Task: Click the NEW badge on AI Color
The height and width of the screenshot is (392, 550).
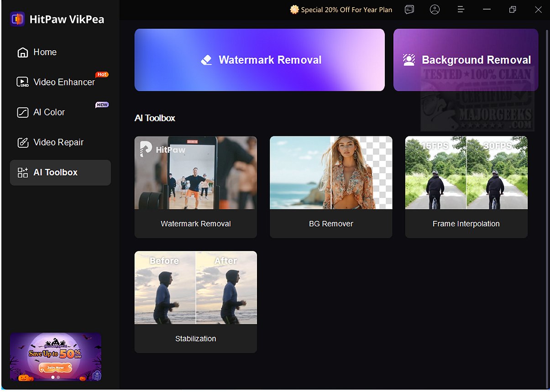Action: [102, 105]
